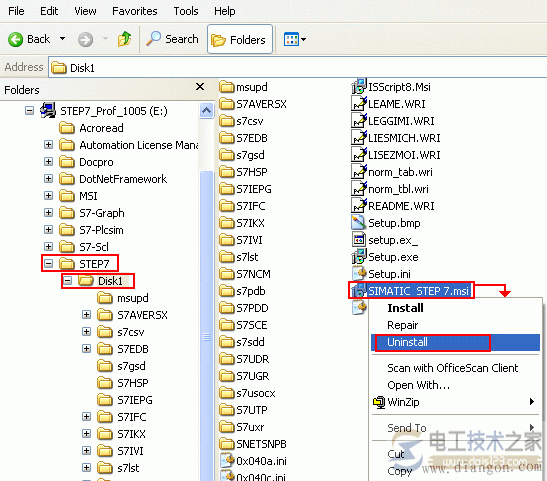Click the Back arrow icon
This screenshot has width=547, height=481.
coord(15,39)
